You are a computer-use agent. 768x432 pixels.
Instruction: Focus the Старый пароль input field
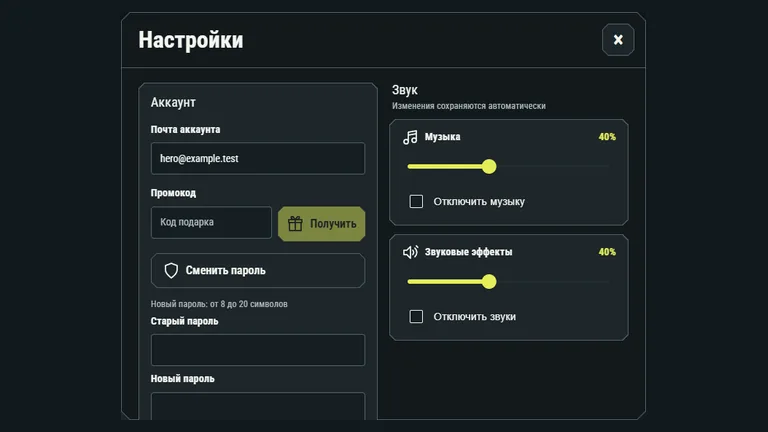(258, 350)
